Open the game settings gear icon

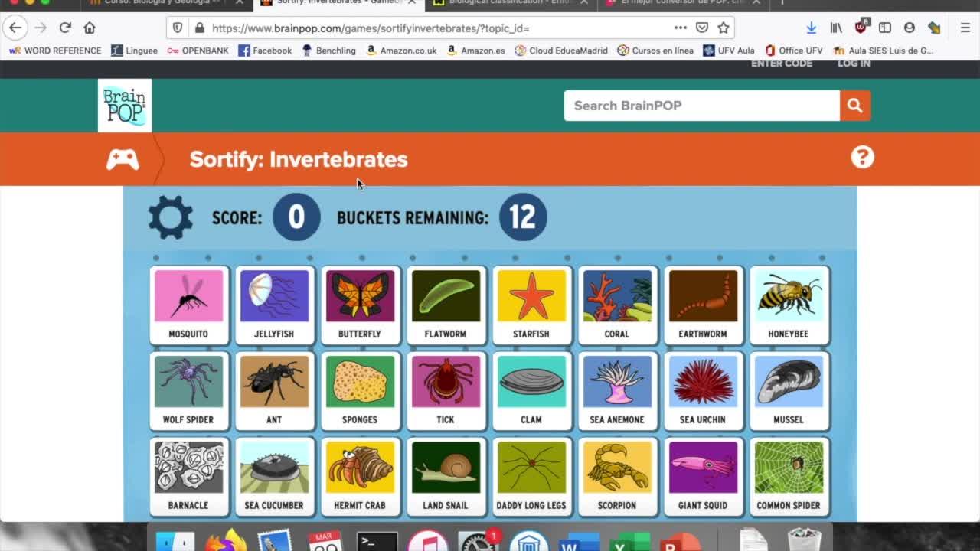point(170,217)
